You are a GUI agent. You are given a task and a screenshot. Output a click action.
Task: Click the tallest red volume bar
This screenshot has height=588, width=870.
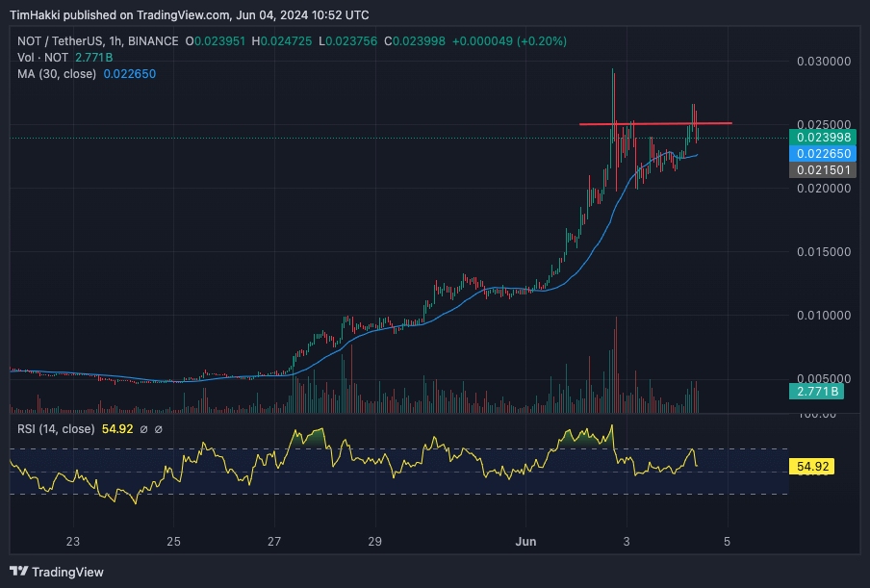[616, 365]
